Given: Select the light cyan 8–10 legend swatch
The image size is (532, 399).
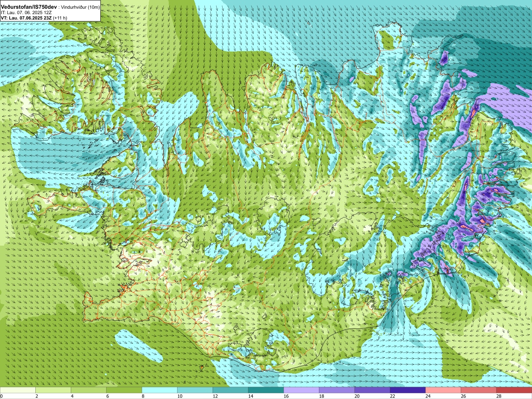Looking at the screenshot, I should click(160, 390).
